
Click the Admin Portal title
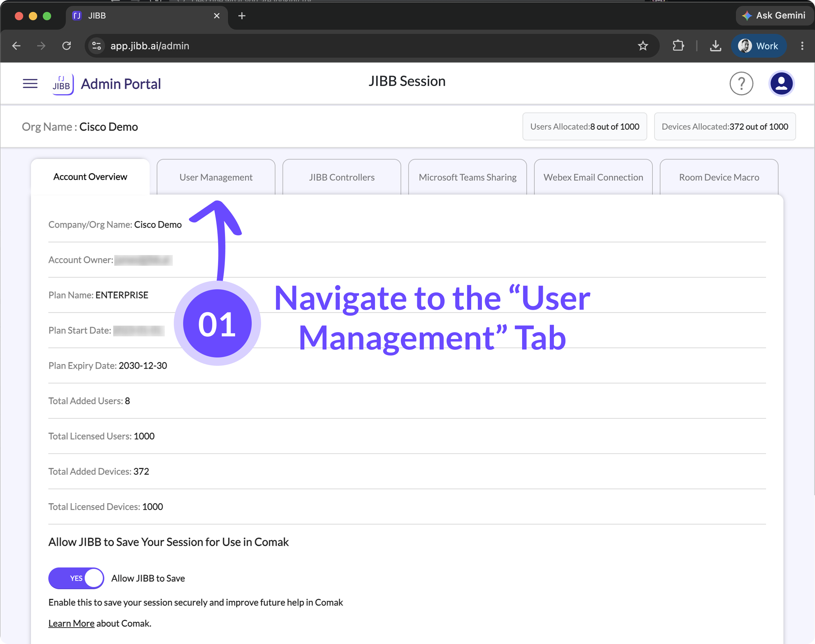121,84
